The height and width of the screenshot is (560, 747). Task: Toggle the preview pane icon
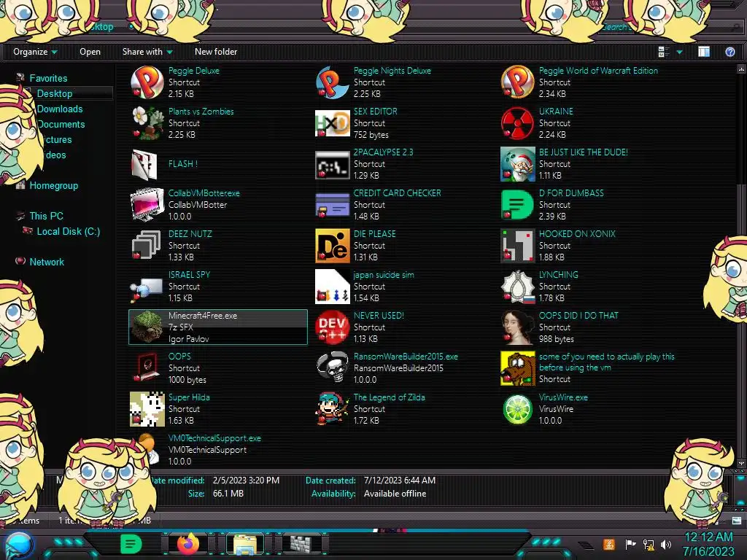coord(704,52)
